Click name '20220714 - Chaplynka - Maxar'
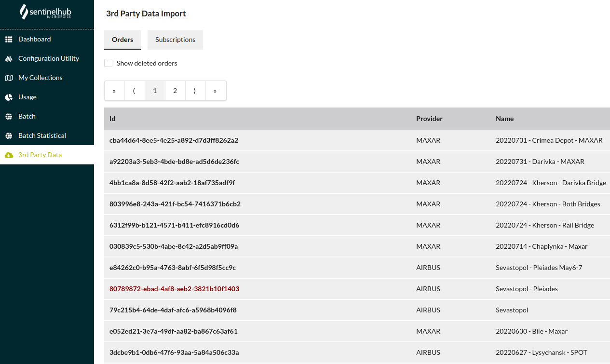The width and height of the screenshot is (610, 364). click(542, 246)
